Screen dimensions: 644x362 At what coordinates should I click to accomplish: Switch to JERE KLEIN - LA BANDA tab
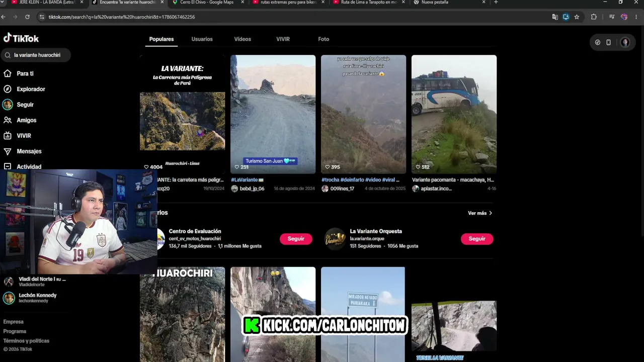pos(46,3)
